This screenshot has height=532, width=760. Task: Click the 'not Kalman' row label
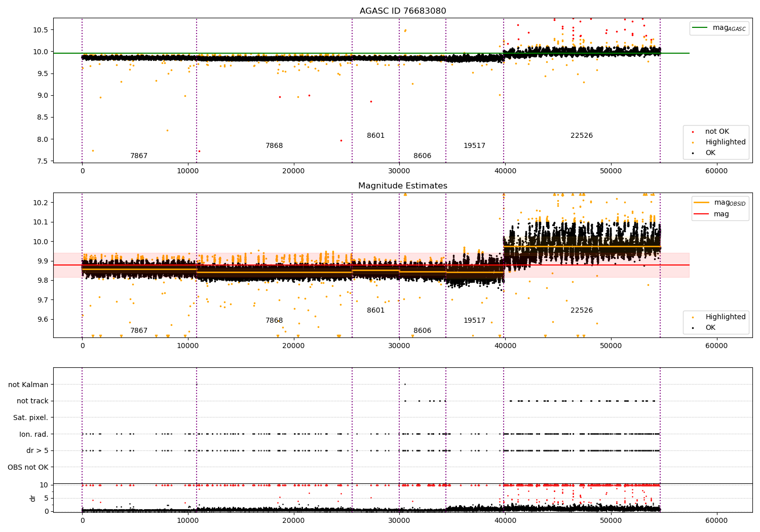28,385
